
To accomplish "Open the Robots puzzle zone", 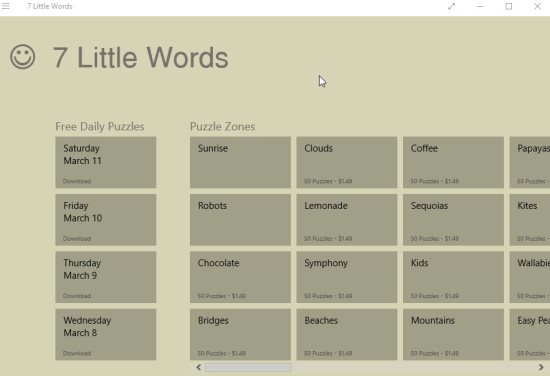I will pos(240,220).
